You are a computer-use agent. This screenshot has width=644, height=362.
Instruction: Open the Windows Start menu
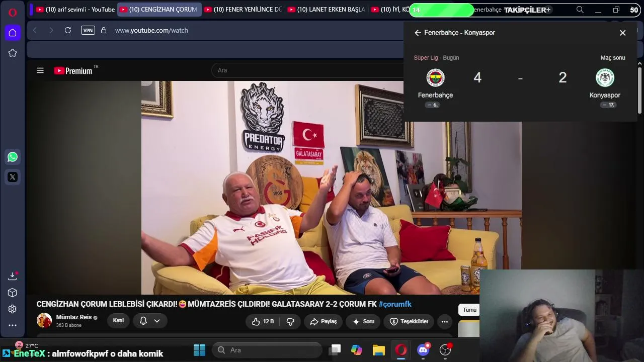(200, 350)
